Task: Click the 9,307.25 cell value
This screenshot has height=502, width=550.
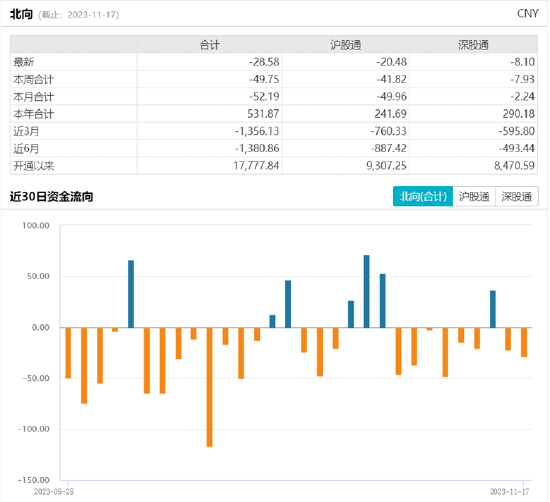Action: 387,166
